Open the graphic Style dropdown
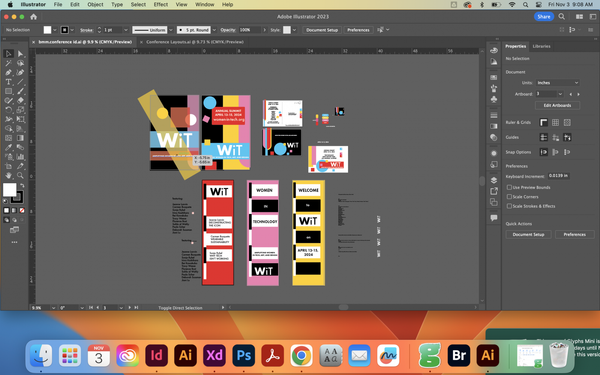Screen dimensions: 600x375 tap(294, 30)
